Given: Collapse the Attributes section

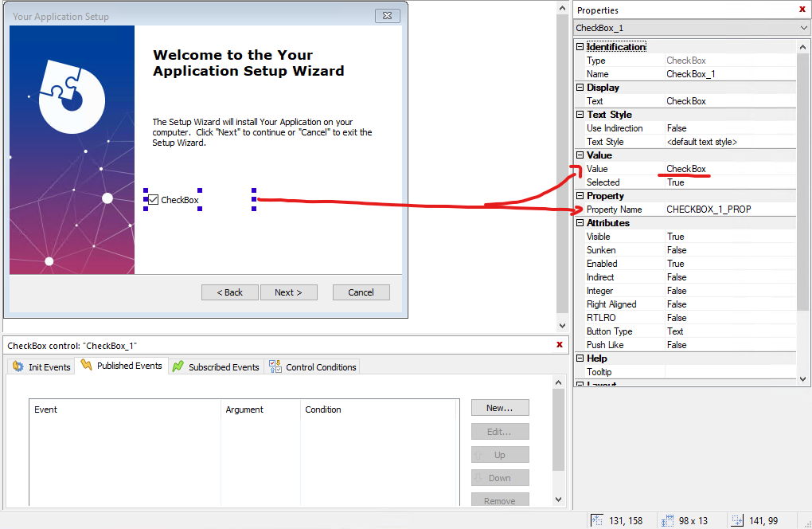Looking at the screenshot, I should (580, 222).
